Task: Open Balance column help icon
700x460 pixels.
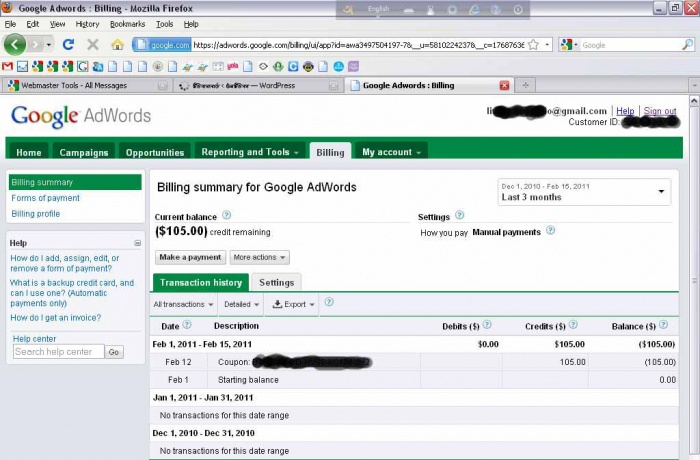Action: pyautogui.click(x=663, y=325)
